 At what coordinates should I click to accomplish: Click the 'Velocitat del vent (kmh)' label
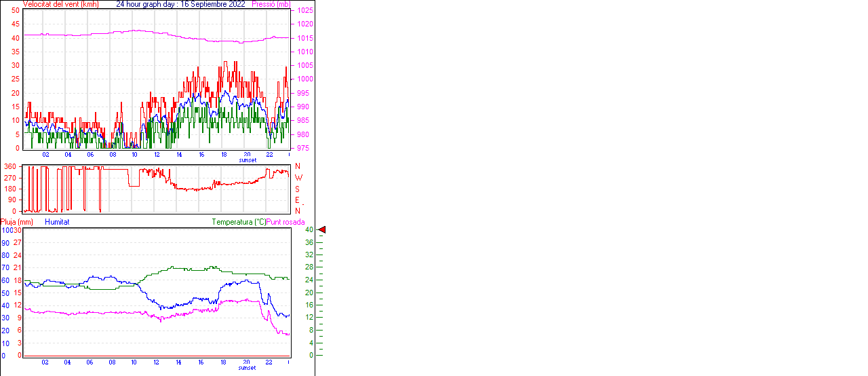(x=61, y=4)
